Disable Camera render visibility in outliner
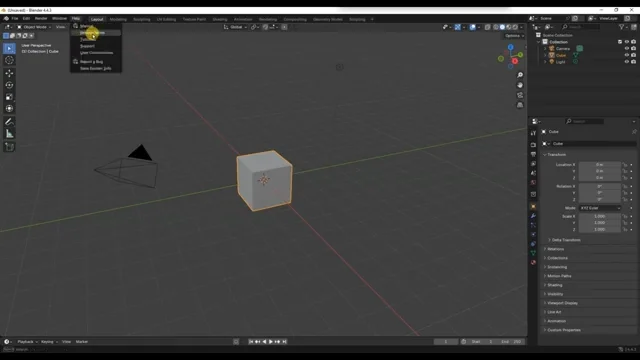640x360 pixels. point(633,49)
